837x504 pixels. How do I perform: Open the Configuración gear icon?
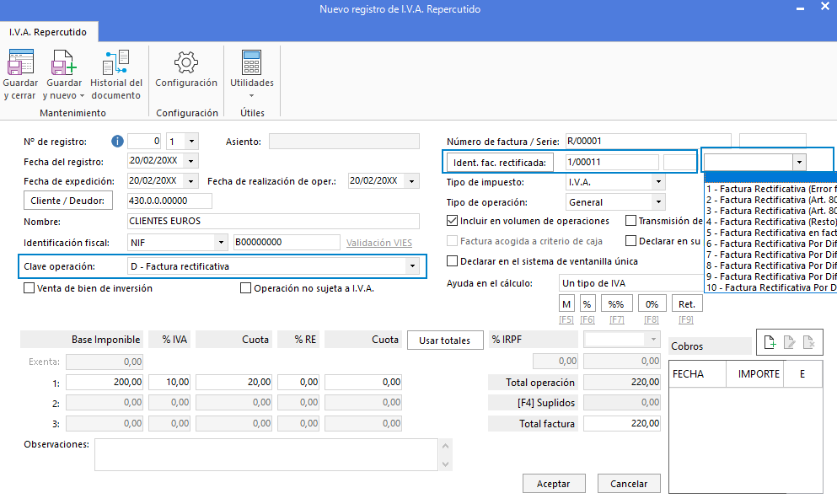coord(185,62)
